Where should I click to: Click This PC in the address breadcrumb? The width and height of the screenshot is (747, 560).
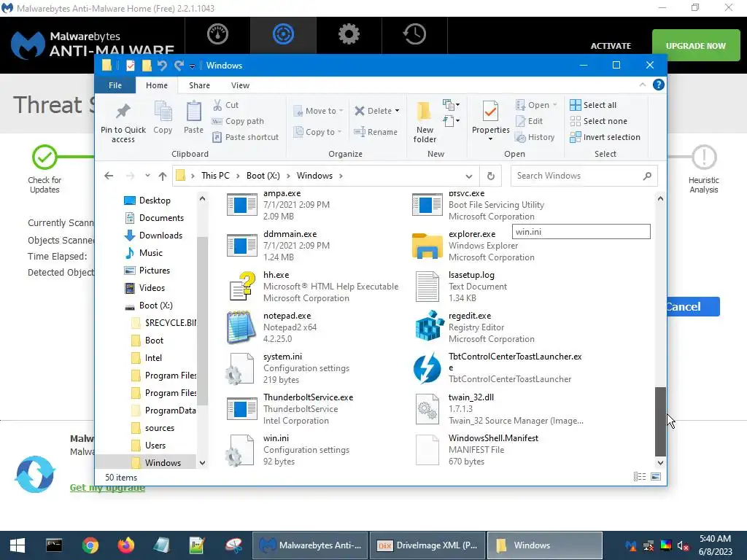click(x=215, y=176)
